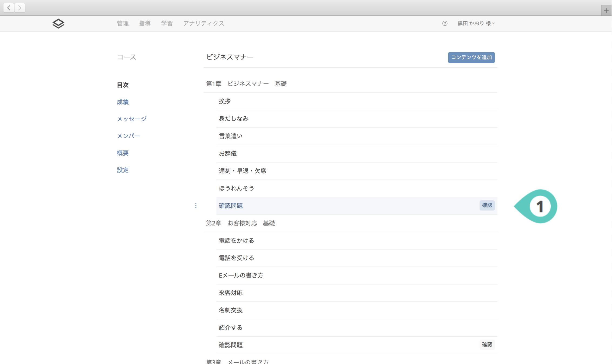This screenshot has height=364, width=612.
Task: Open the 設定 sidebar link
Action: (123, 170)
